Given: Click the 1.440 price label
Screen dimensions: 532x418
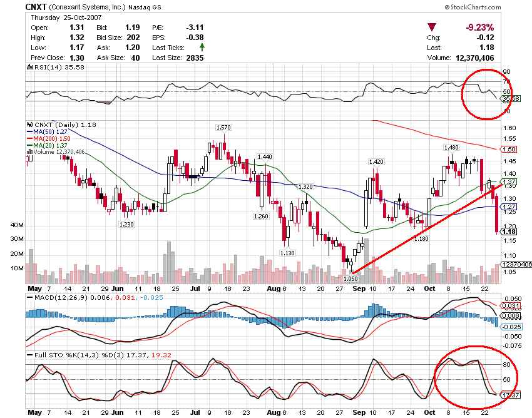Looking at the screenshot, I should (x=265, y=156).
